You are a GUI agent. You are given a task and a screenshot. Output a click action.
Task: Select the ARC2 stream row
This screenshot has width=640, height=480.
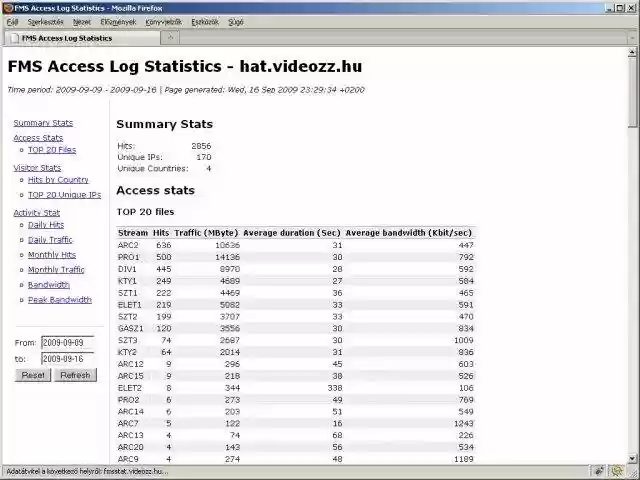click(296, 245)
